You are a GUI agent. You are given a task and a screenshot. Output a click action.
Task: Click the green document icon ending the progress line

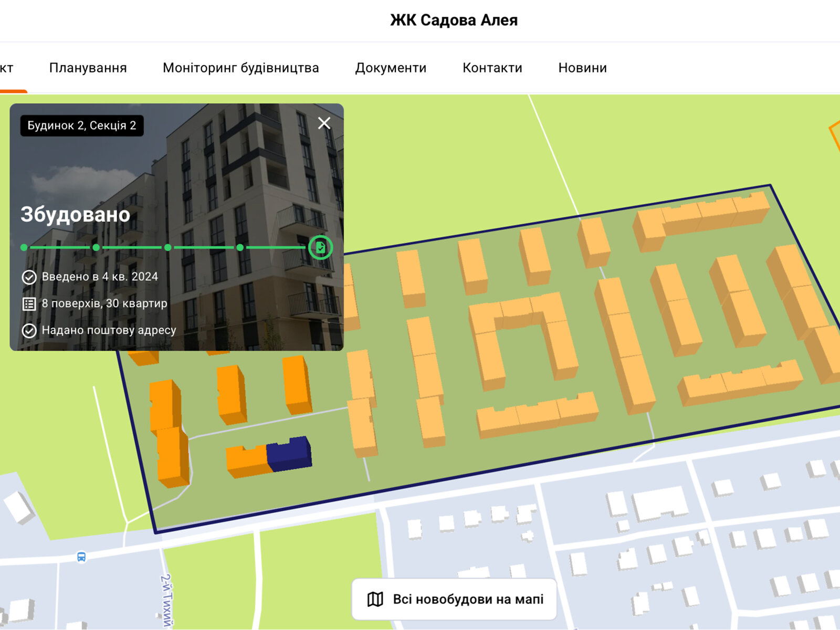(x=320, y=247)
